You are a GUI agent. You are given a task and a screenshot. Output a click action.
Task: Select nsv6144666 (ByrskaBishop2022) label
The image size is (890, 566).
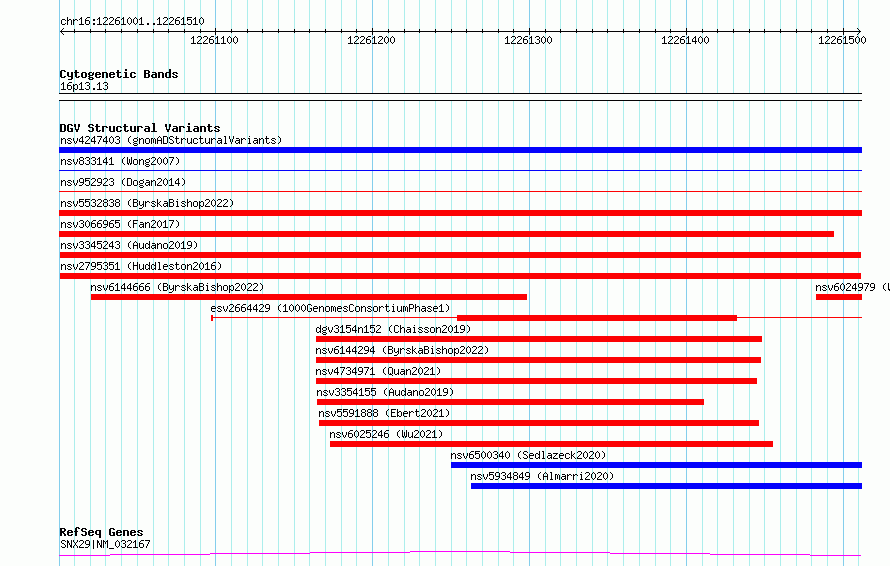pos(177,287)
